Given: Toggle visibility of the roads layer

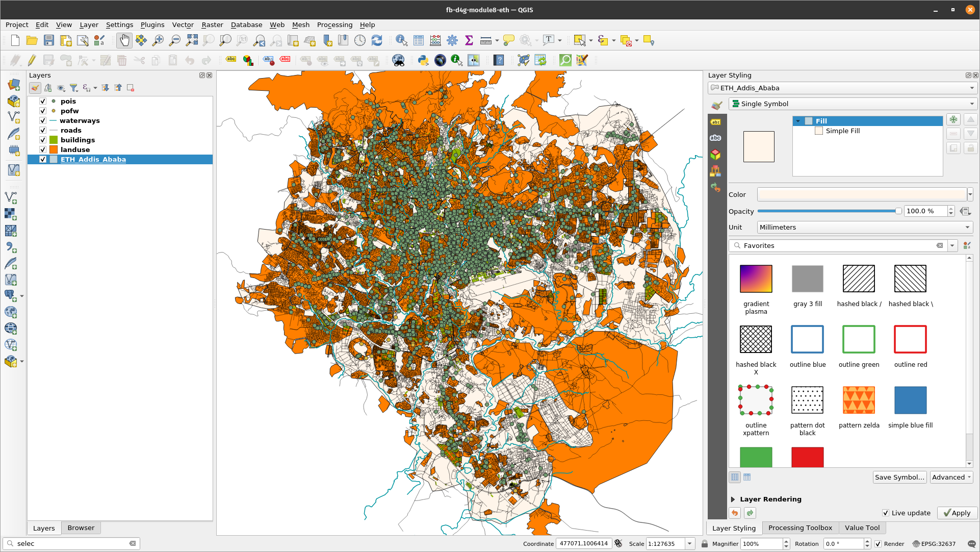Looking at the screenshot, I should tap(43, 130).
